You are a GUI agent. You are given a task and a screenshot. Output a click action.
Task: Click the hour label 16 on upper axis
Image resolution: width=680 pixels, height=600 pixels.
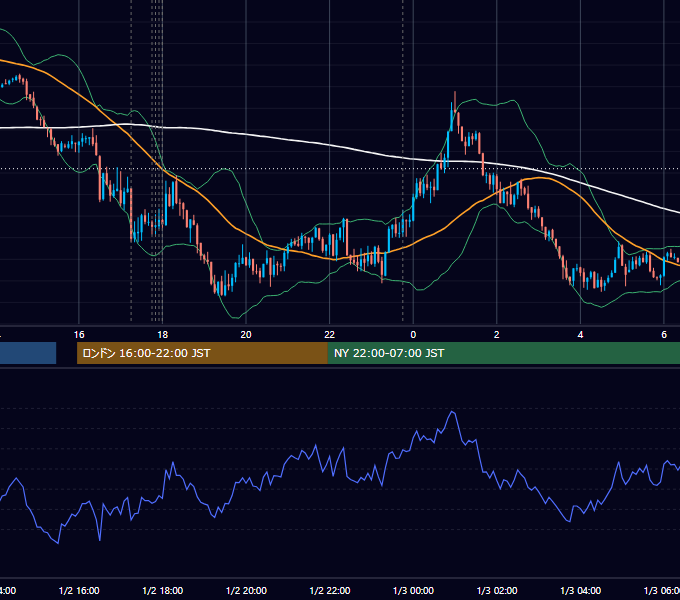click(79, 335)
